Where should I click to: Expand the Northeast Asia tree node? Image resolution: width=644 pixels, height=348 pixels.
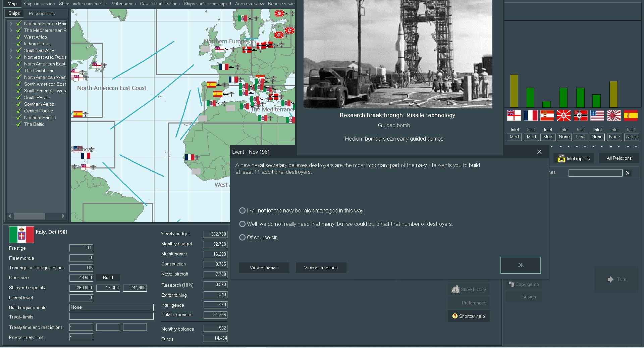11,57
